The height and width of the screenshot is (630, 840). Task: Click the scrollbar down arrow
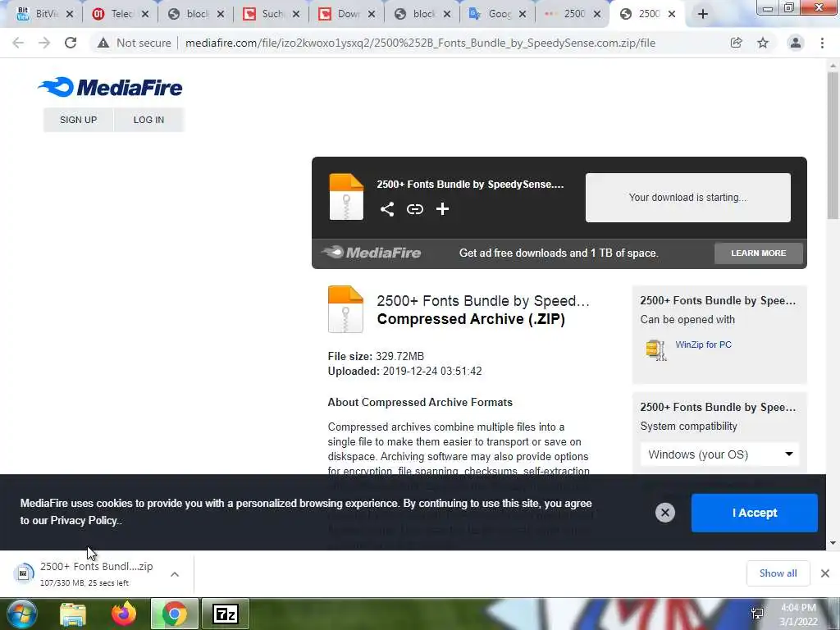833,543
